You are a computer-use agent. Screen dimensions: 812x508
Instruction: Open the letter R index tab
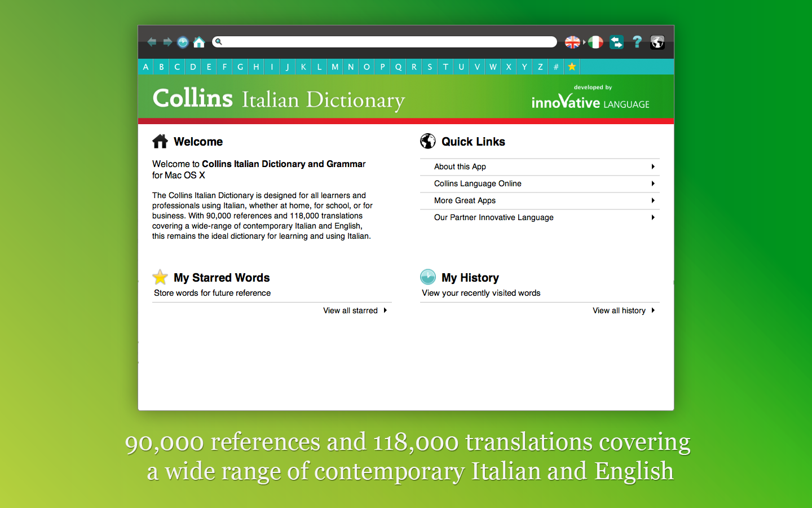coord(414,67)
